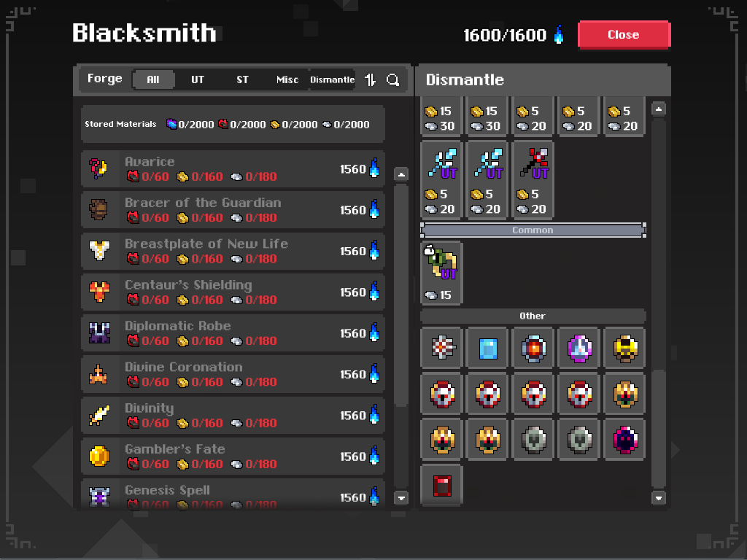Screen dimensions: 747x560
Task: Open the ST forge tab
Action: (x=242, y=79)
